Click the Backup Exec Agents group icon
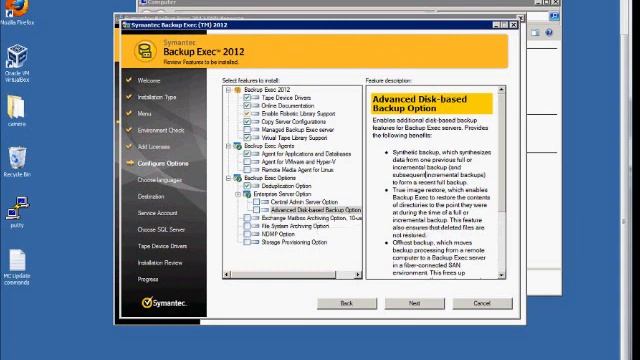 pyautogui.click(x=238, y=146)
